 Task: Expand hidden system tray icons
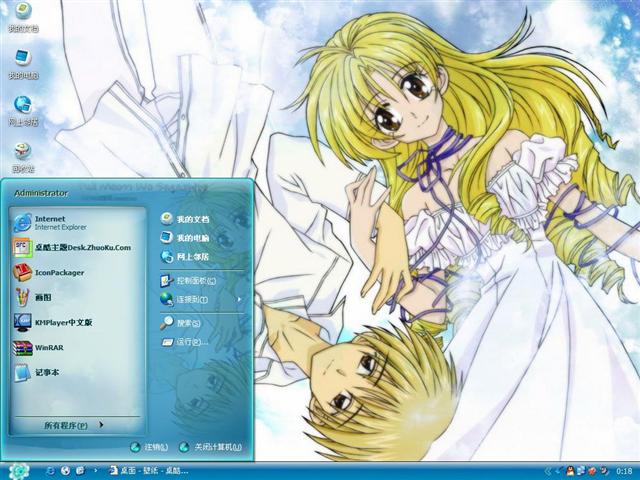tap(548, 471)
